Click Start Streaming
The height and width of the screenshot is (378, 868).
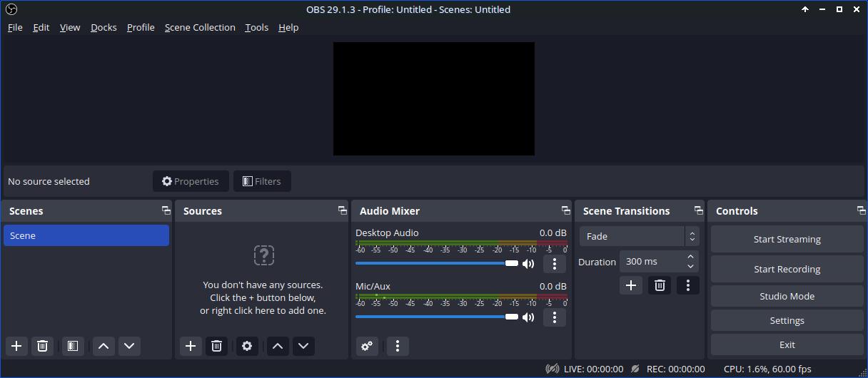tap(787, 239)
